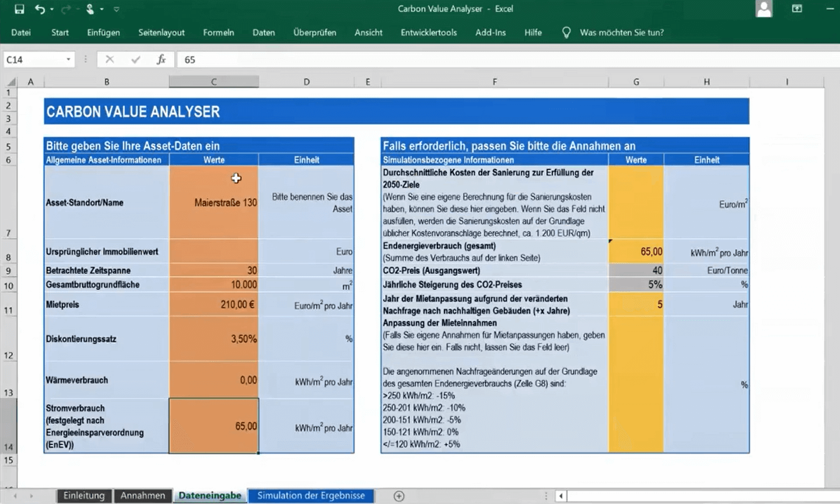Image resolution: width=840 pixels, height=504 pixels.
Task: Save the workbook using the floppy disk icon
Action: tap(19, 9)
